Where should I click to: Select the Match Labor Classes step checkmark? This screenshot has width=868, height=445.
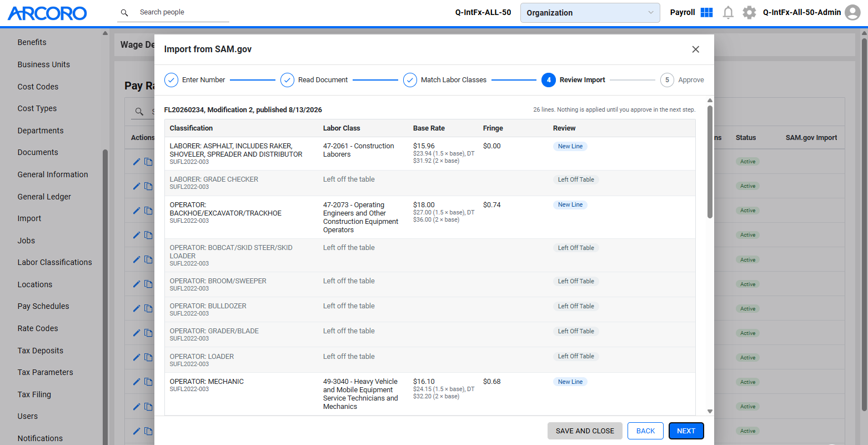pos(410,80)
